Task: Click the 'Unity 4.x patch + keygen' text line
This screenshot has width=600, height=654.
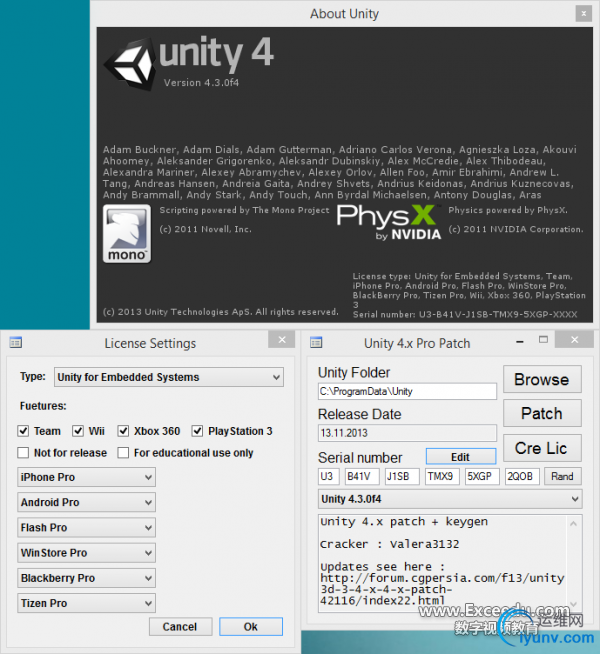Action: tap(404, 522)
